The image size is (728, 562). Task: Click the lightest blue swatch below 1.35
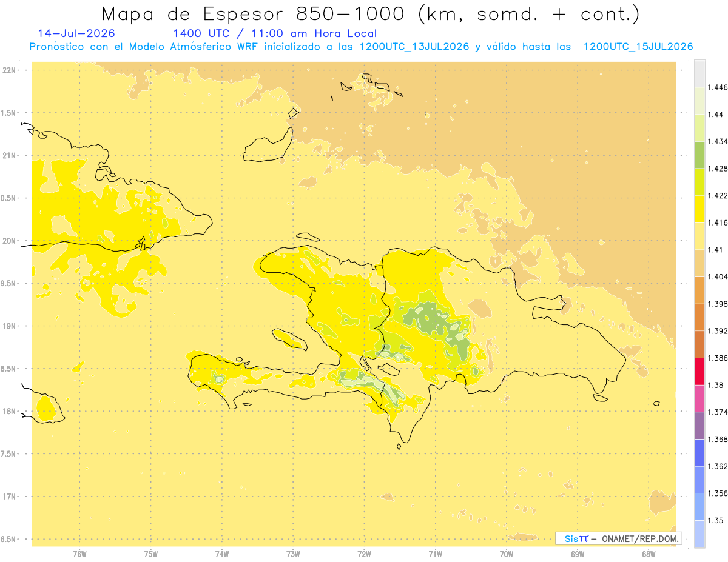click(699, 534)
